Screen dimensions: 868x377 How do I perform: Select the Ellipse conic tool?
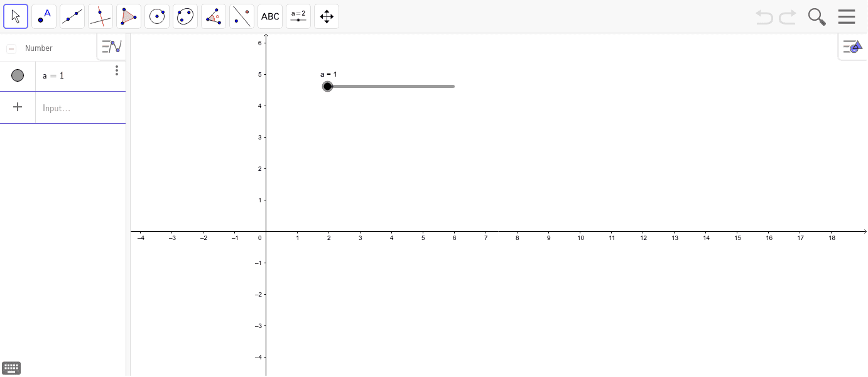coord(185,16)
